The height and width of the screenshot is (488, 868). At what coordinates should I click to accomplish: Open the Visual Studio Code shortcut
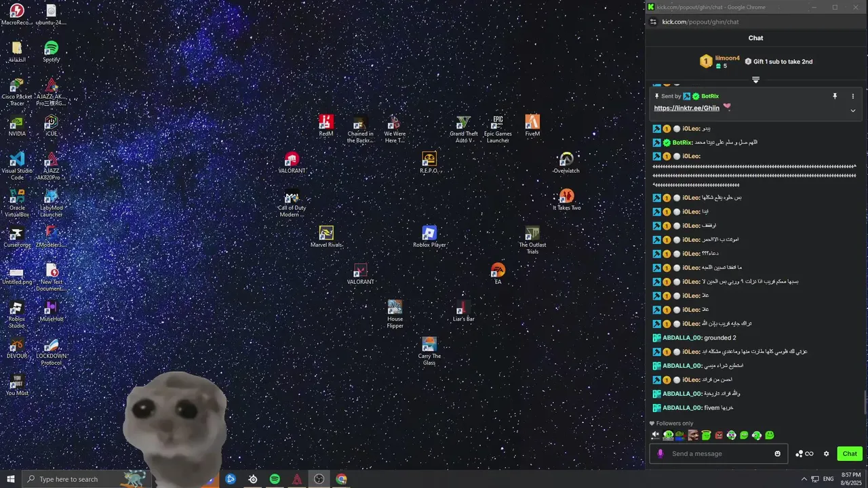point(17,166)
